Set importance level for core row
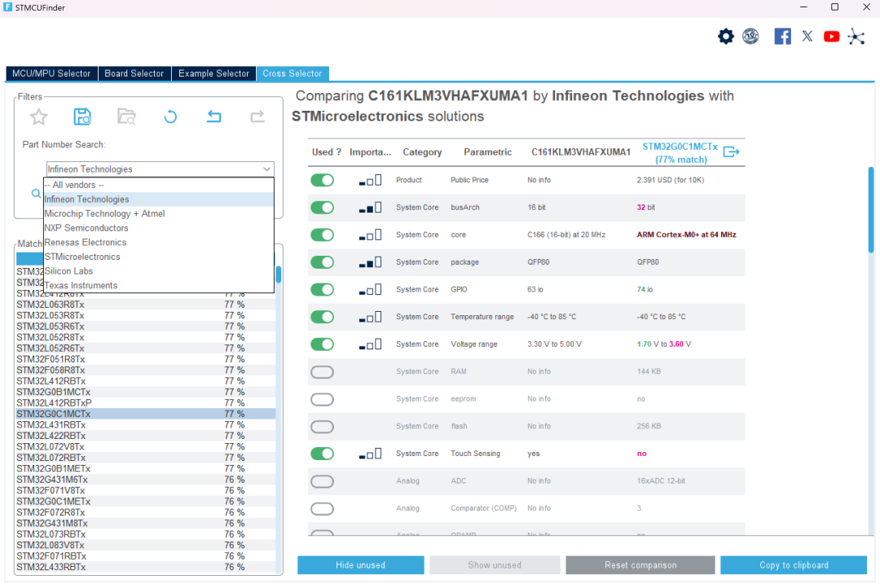 [371, 235]
